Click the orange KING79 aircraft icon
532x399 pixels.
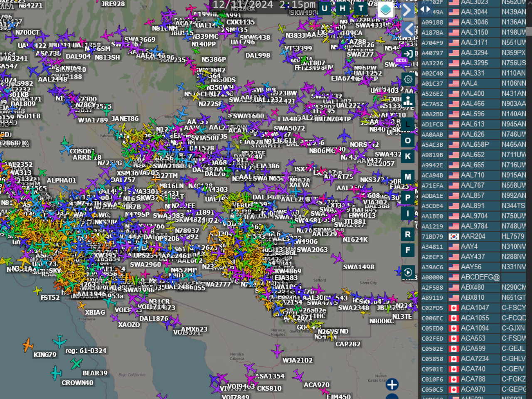[x=28, y=345]
